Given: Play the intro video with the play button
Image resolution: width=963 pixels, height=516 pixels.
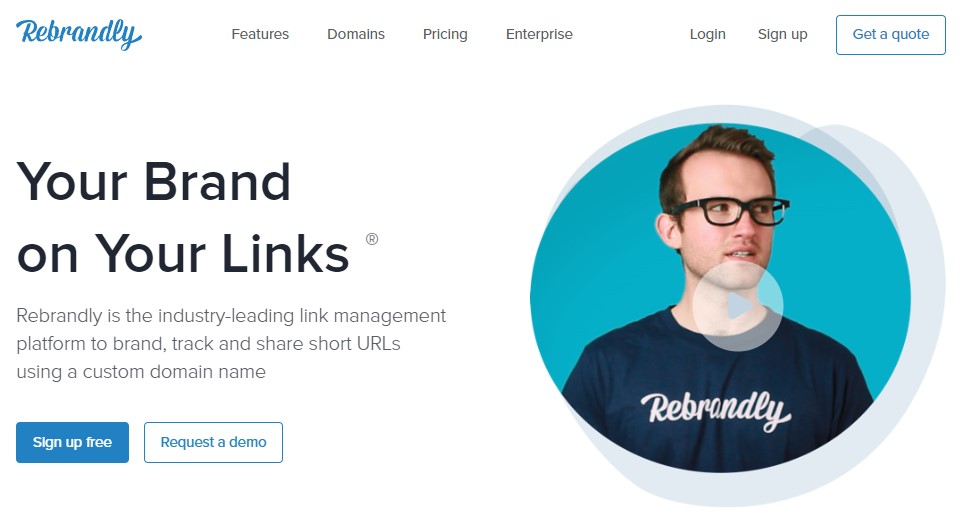Looking at the screenshot, I should click(738, 305).
